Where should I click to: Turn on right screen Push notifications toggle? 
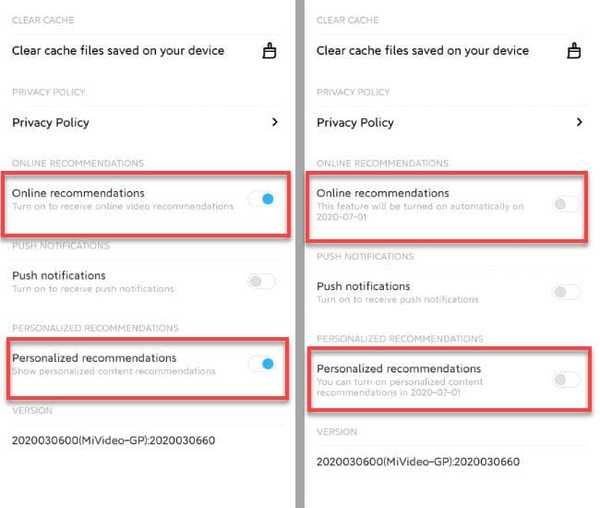[x=567, y=292]
